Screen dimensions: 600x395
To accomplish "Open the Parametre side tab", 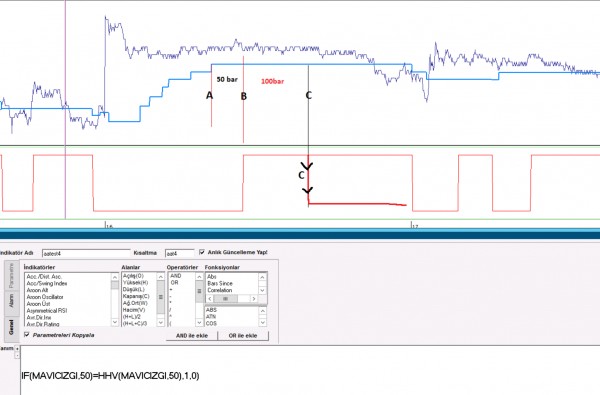I will (11, 276).
